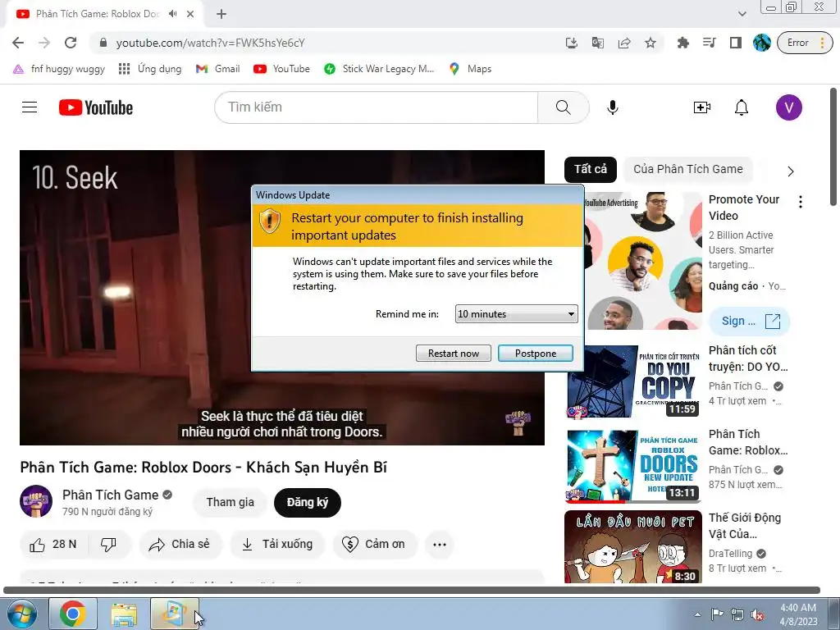Show hidden system tray icons arrow
Viewport: 840px width, 630px height.
697,614
